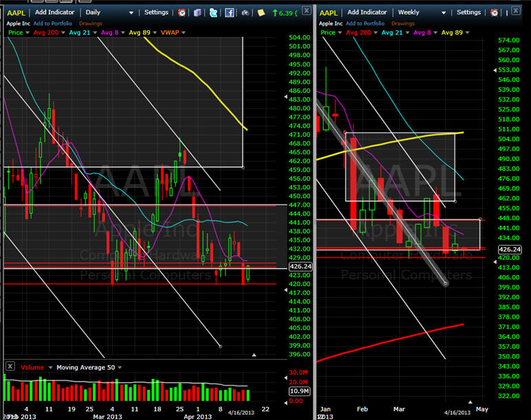Open Moving Average 50 dropdown in volume panel

(120, 368)
